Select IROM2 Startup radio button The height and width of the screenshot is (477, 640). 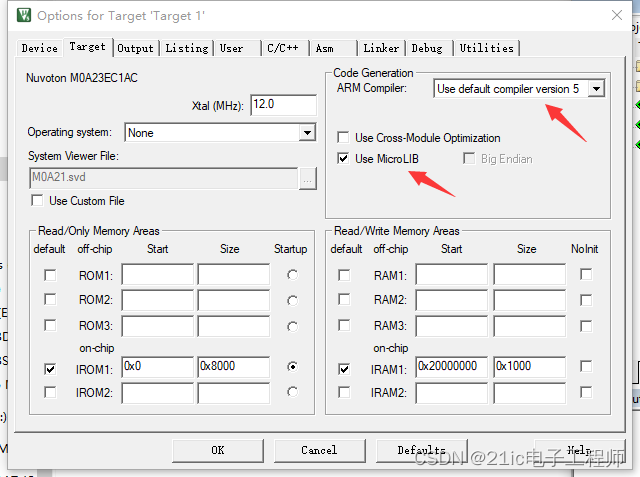[292, 392]
